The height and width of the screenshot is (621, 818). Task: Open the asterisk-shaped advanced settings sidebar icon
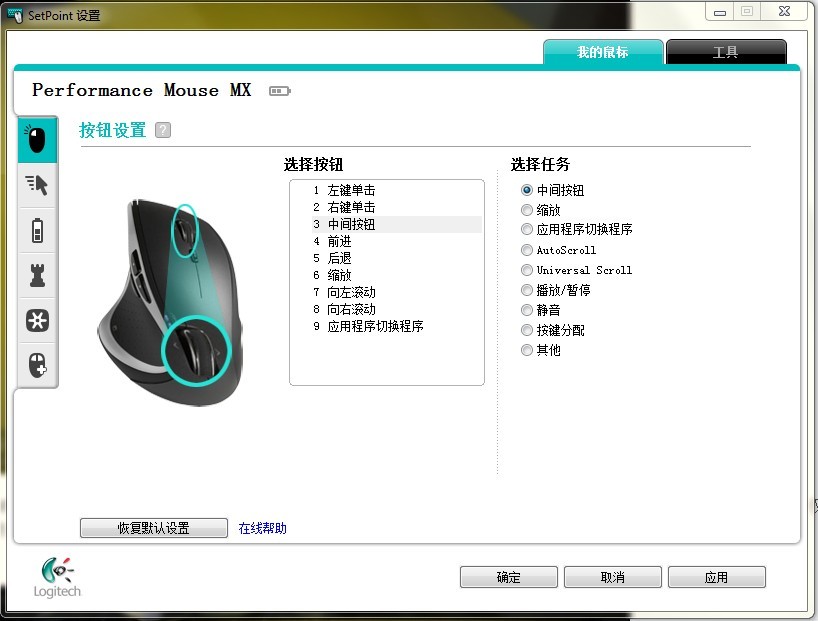pyautogui.click(x=37, y=320)
